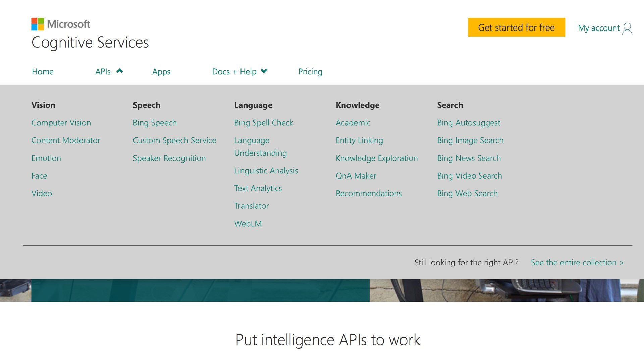Open the Home navigation item

click(x=43, y=72)
